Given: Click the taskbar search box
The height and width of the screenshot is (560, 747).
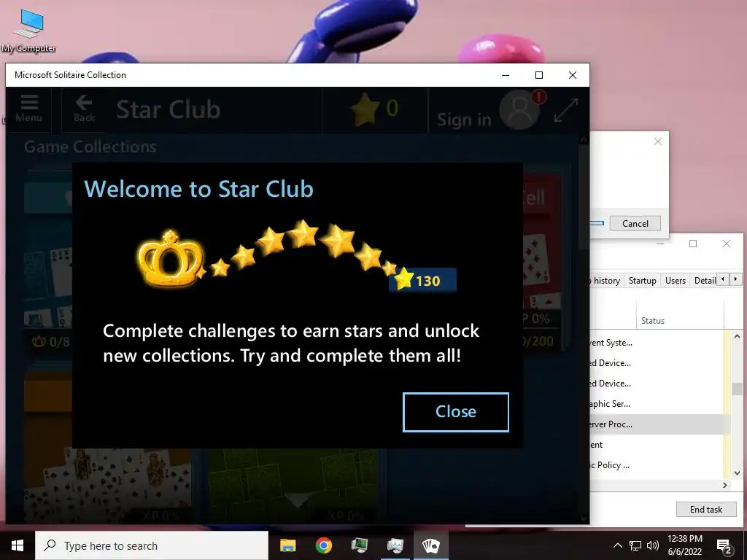Looking at the screenshot, I should pyautogui.click(x=152, y=545).
